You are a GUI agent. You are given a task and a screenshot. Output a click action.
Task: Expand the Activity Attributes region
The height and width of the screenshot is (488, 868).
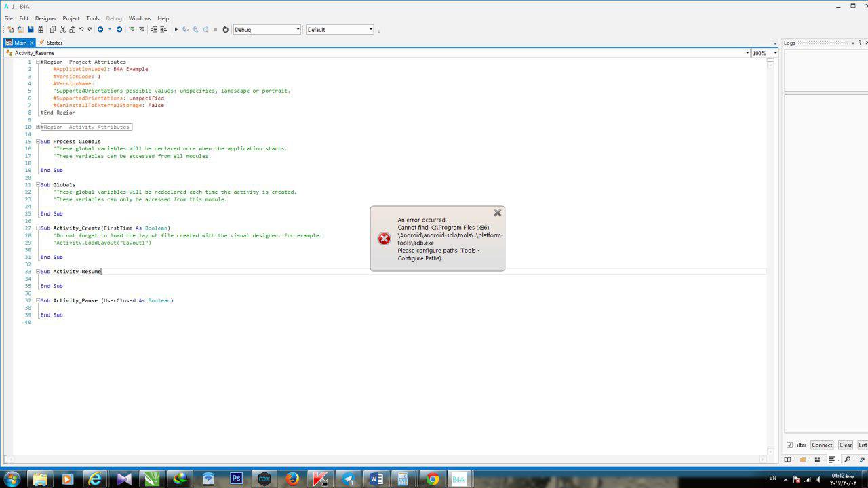(38, 127)
